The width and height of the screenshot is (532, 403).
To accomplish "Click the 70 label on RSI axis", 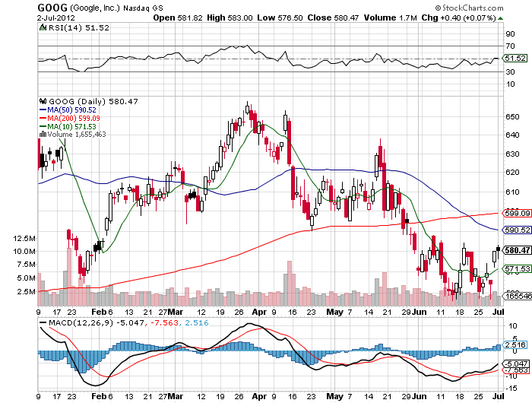I will 510,46.
